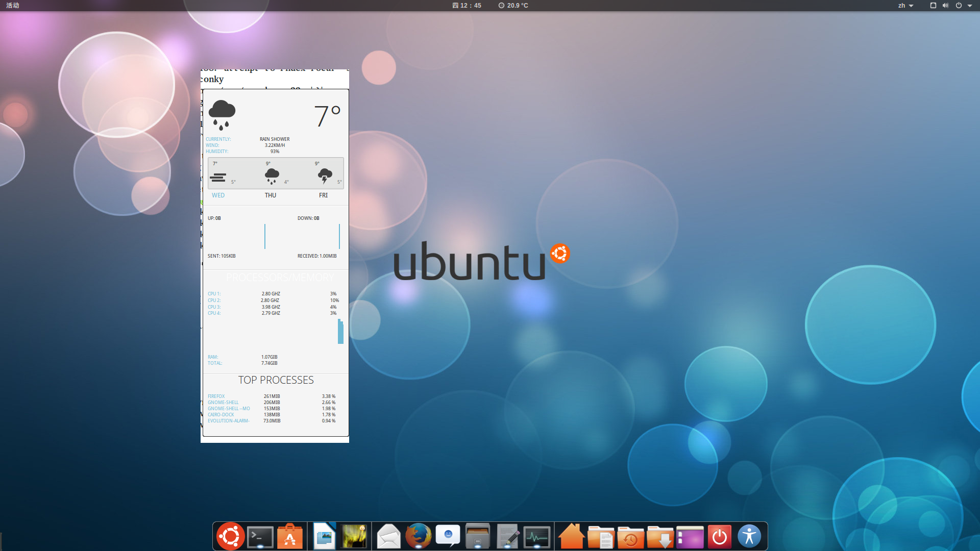Click the FRI forecast day label
Image resolution: width=980 pixels, height=551 pixels.
click(x=323, y=195)
